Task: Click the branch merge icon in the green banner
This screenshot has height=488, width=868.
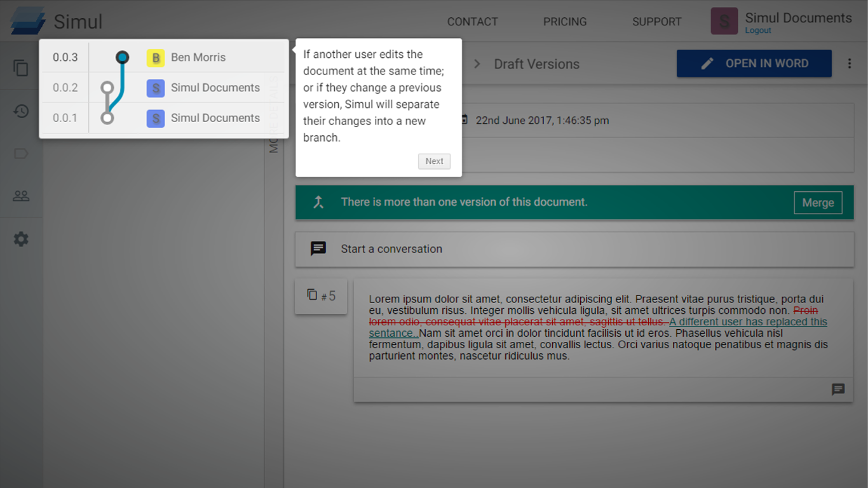Action: coord(317,202)
